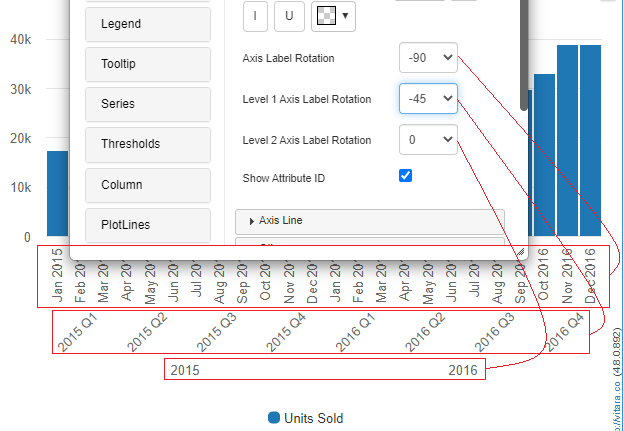Click the dialog's vertical scrollbar
The image size is (624, 431).
click(523, 60)
